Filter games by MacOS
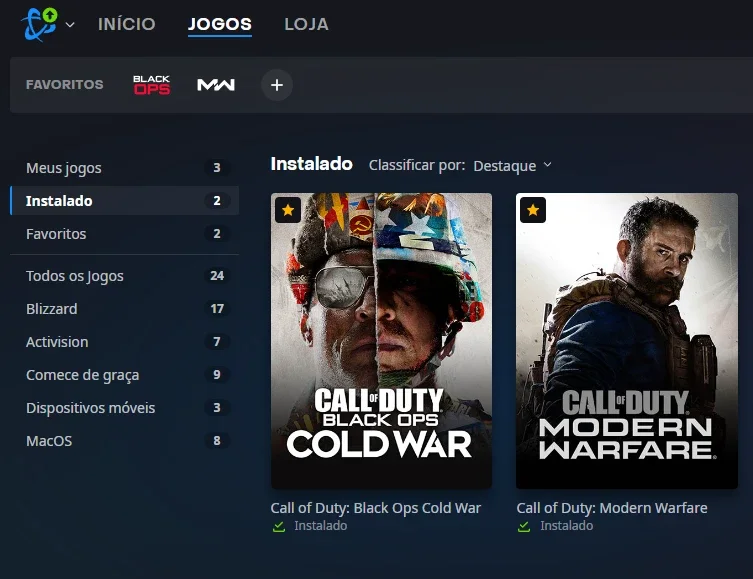Screen dimensions: 753x579 click(x=124, y=441)
